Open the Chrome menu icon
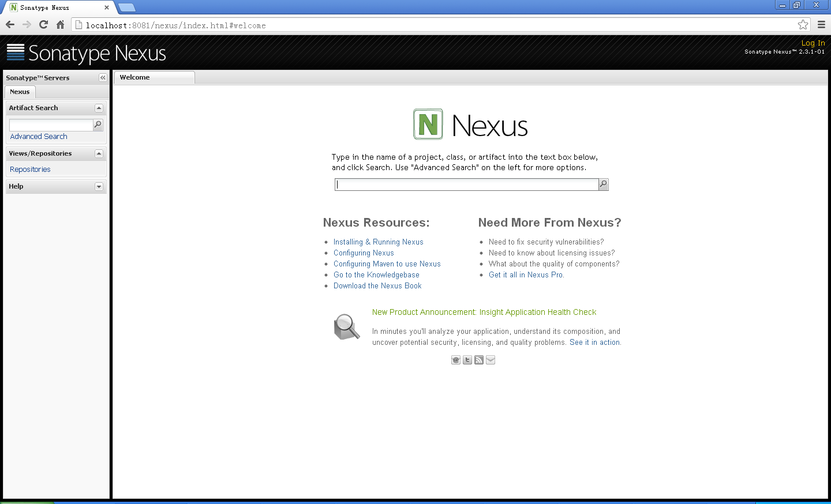This screenshot has width=831, height=504. click(821, 25)
